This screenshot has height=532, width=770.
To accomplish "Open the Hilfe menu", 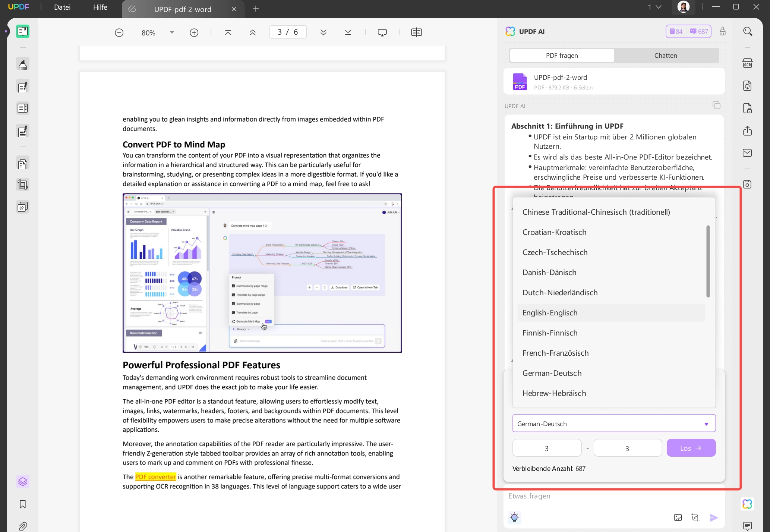I will point(100,7).
